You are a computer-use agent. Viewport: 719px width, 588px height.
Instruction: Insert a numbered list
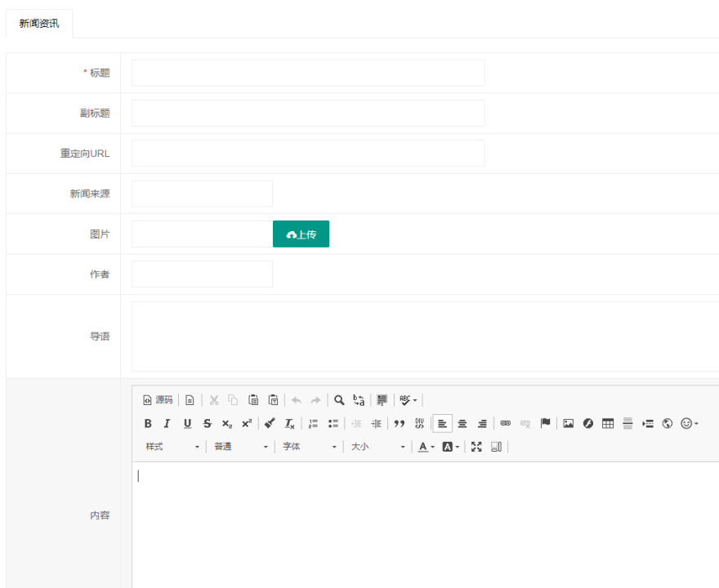coord(313,423)
